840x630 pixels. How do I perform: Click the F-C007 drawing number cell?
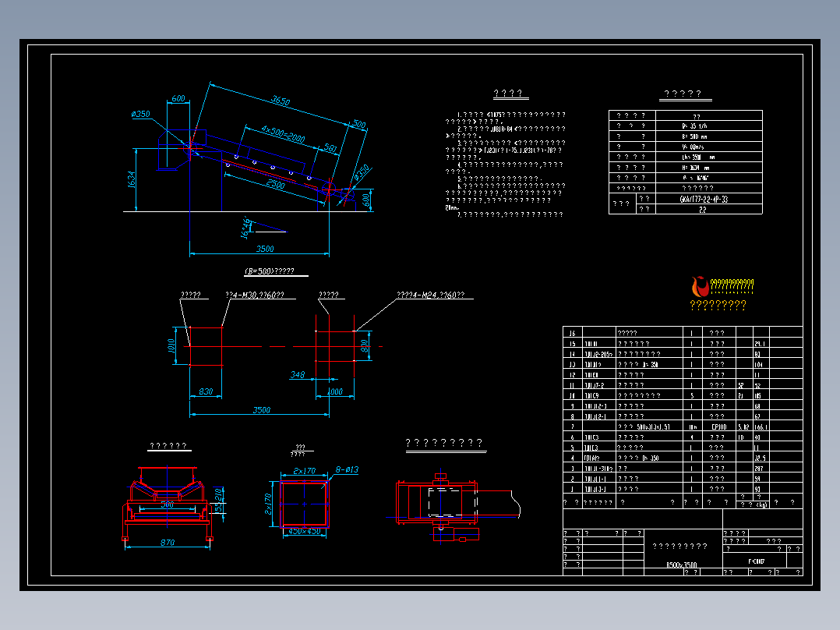[755, 561]
